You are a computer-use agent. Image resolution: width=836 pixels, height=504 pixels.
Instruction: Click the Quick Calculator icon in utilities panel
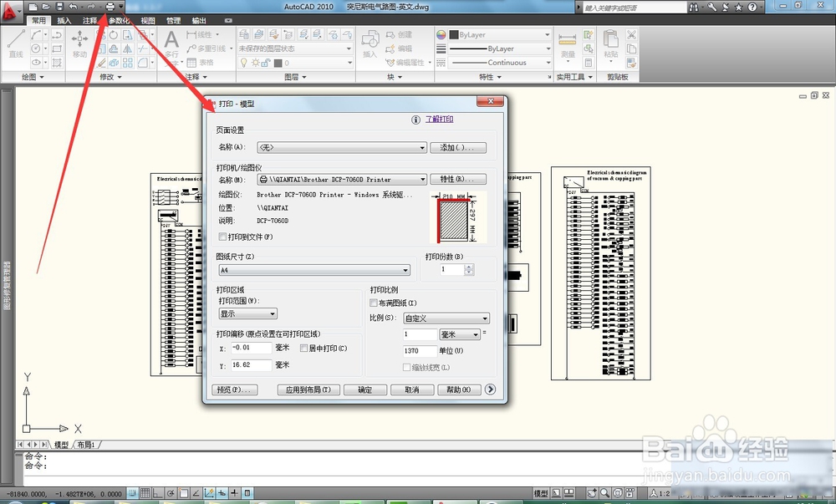589,63
